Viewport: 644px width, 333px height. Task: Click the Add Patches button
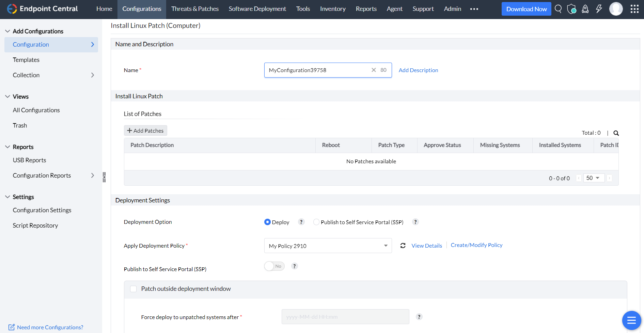(x=145, y=131)
